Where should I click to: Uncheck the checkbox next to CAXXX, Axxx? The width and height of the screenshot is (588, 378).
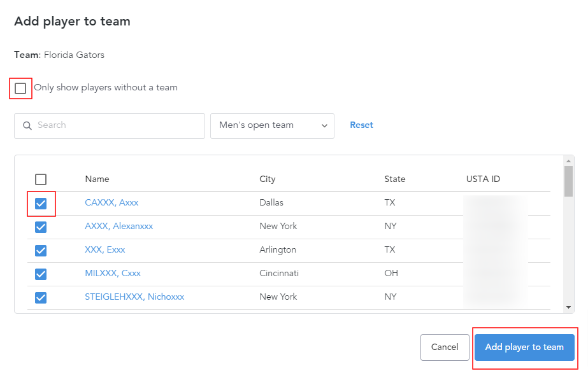click(x=41, y=203)
